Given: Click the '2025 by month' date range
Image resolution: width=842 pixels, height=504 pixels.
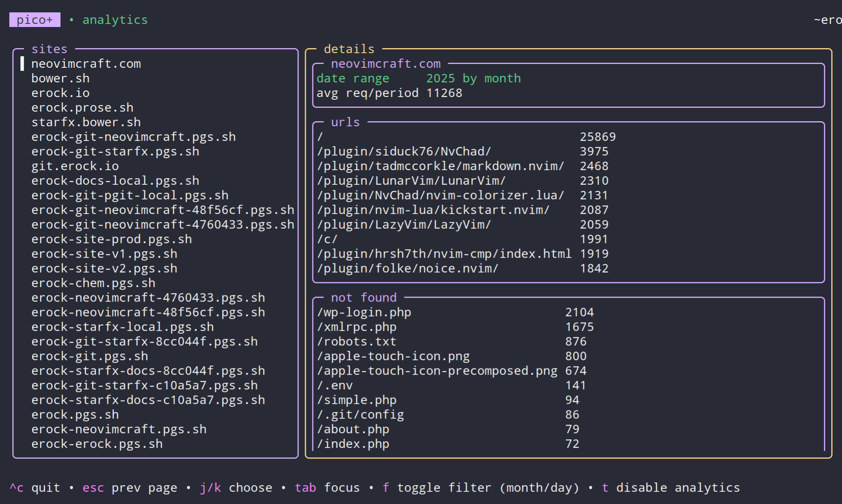Looking at the screenshot, I should pyautogui.click(x=473, y=79).
